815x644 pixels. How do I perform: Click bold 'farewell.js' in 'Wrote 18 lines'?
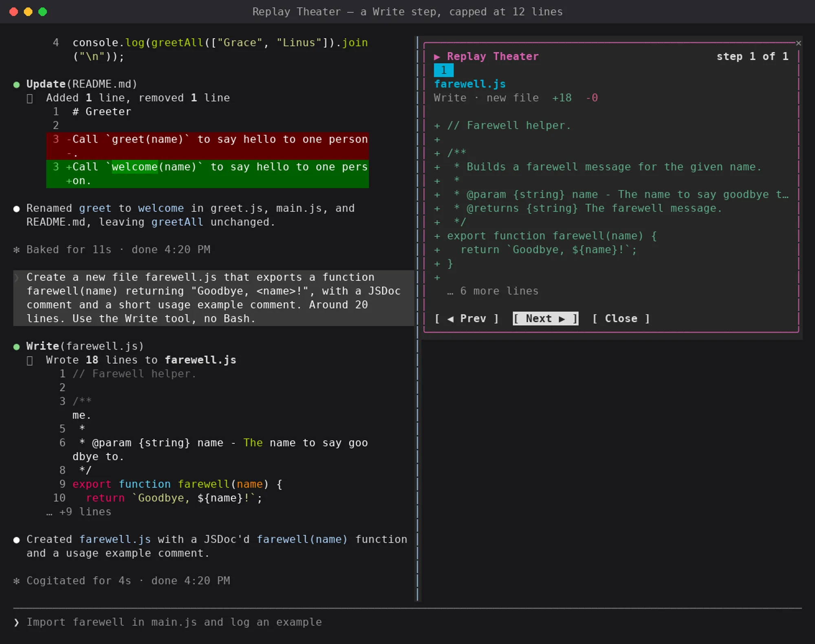200,360
